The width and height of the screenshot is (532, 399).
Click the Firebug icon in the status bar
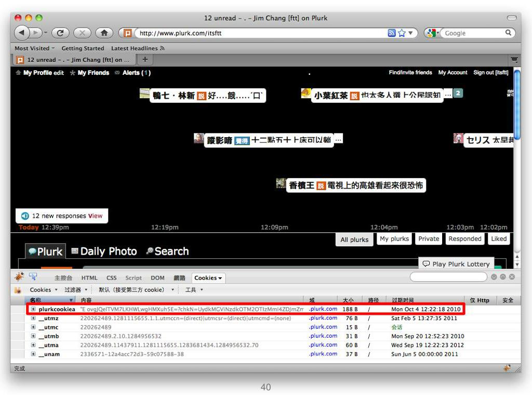[x=507, y=368]
